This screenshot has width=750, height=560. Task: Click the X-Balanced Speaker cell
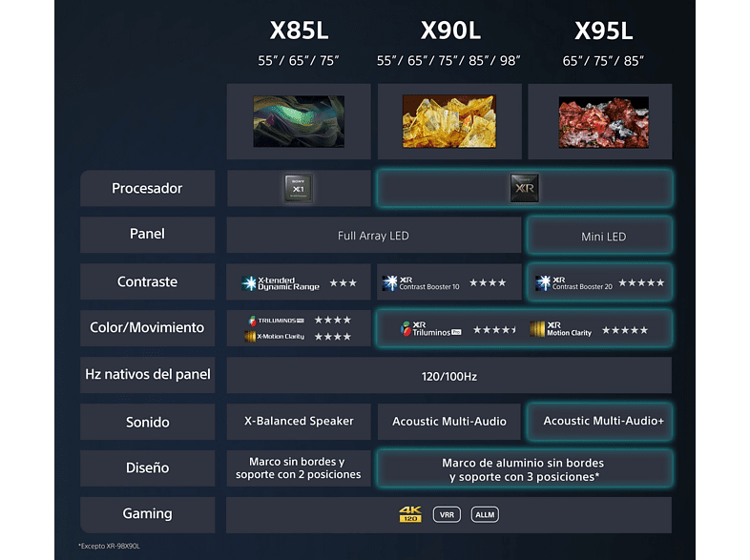tap(299, 422)
